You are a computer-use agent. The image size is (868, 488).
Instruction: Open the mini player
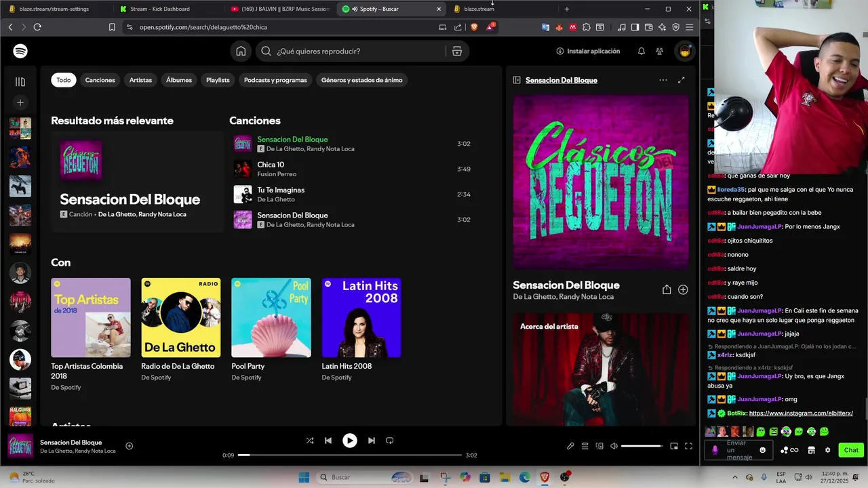click(x=674, y=446)
